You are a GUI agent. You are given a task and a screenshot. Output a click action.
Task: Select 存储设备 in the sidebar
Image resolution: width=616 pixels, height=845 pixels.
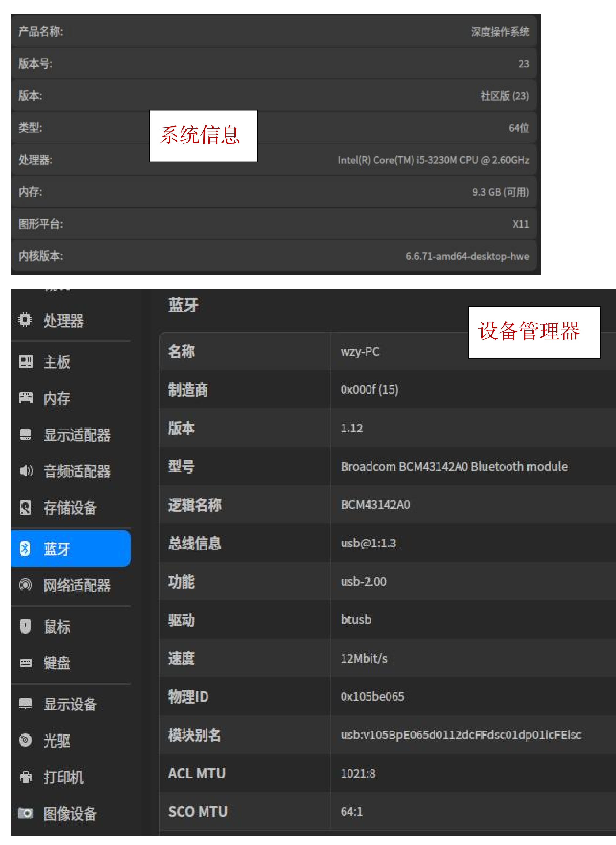point(70,508)
